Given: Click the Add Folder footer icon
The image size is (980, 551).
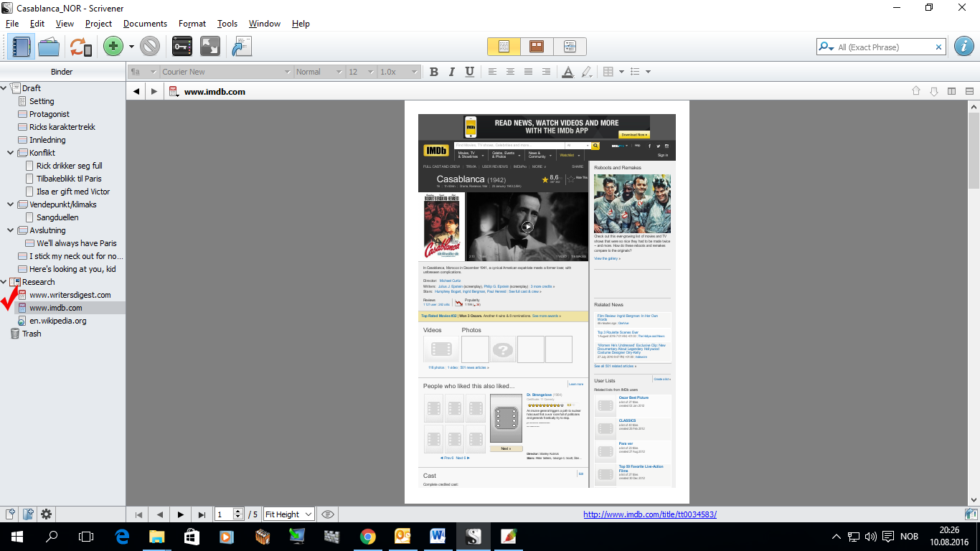Looking at the screenshot, I should [27, 514].
